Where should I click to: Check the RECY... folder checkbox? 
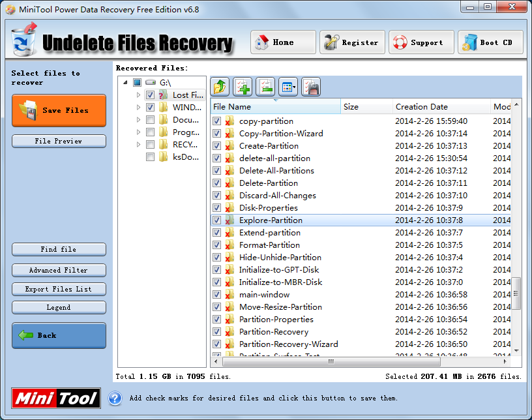151,144
